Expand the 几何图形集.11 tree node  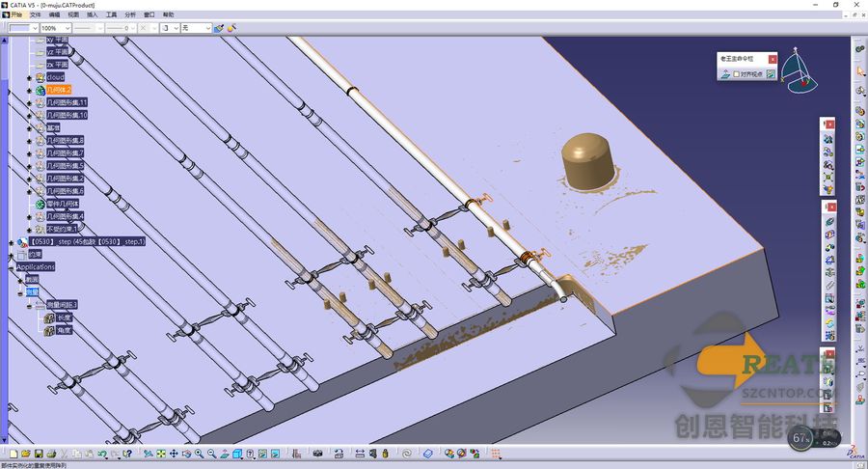click(x=29, y=102)
